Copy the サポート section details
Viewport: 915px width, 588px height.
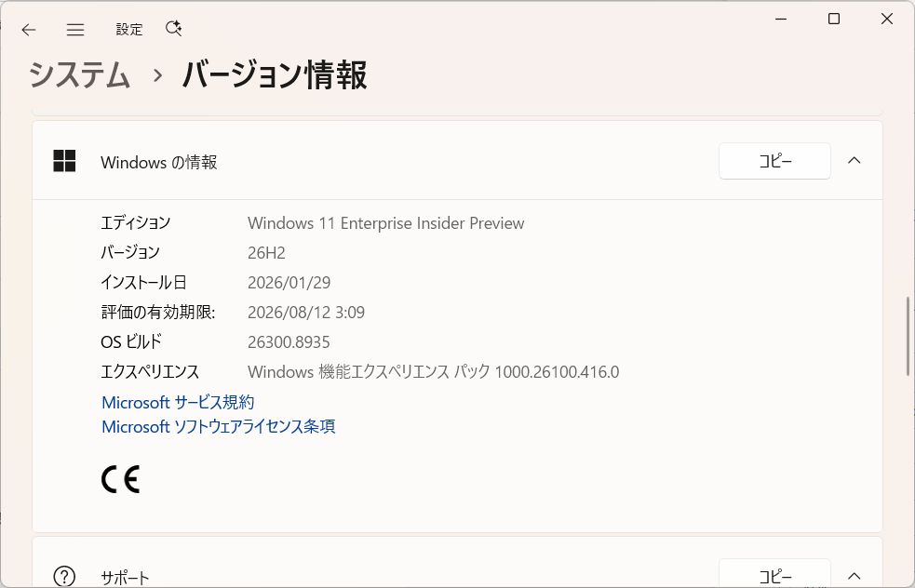(774, 575)
